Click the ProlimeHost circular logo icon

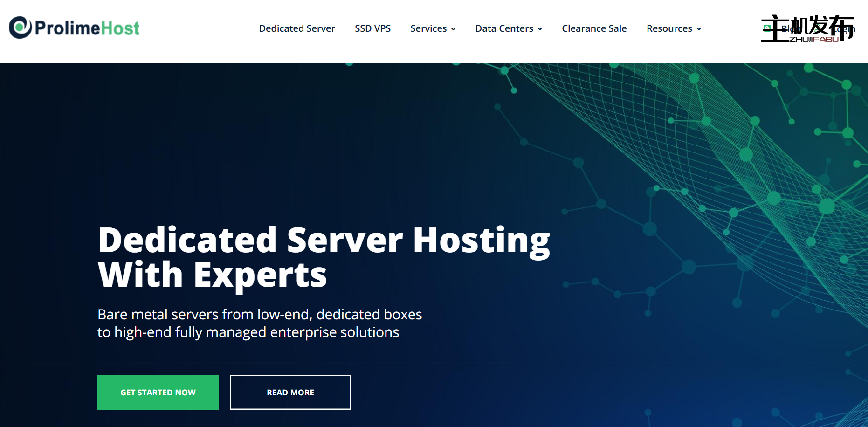21,28
